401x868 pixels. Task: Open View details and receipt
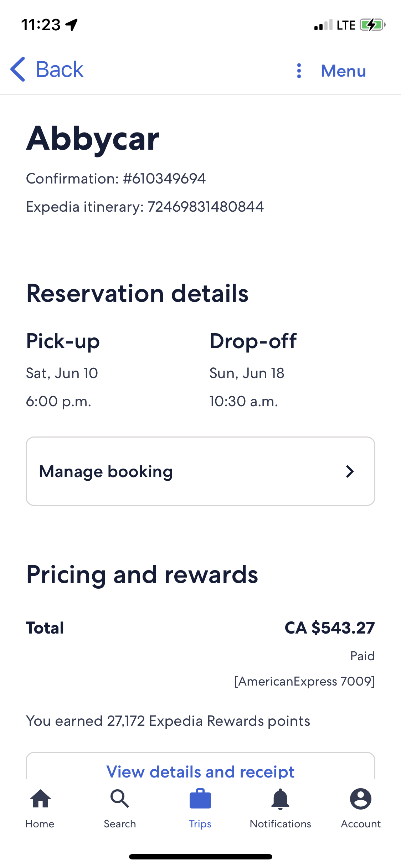[200, 771]
